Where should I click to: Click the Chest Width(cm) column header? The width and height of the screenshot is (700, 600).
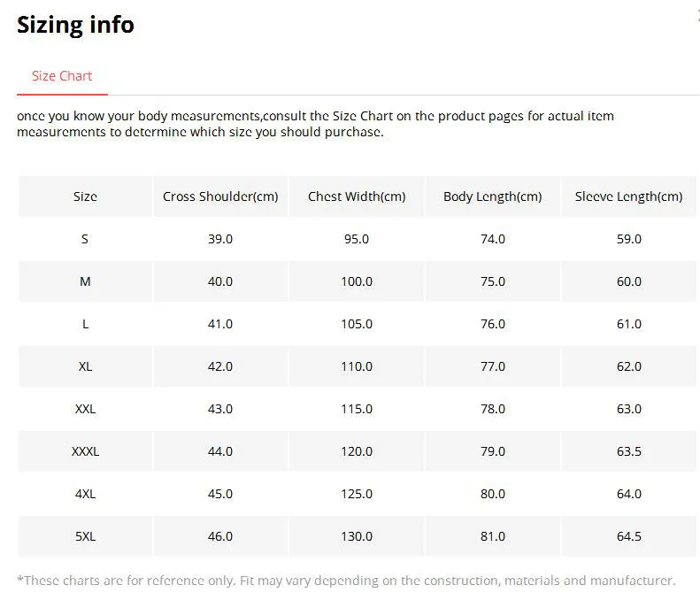(357, 196)
